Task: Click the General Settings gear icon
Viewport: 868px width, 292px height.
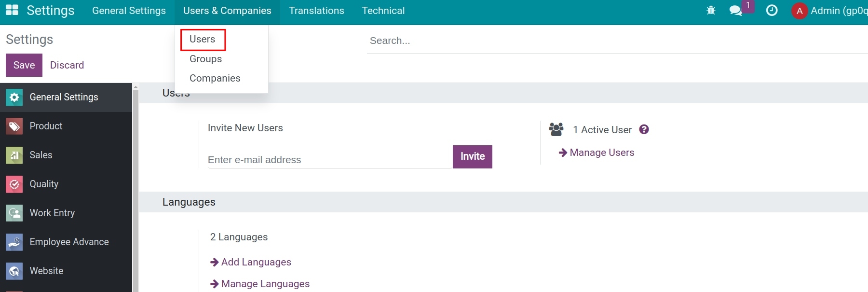Action: coord(14,97)
